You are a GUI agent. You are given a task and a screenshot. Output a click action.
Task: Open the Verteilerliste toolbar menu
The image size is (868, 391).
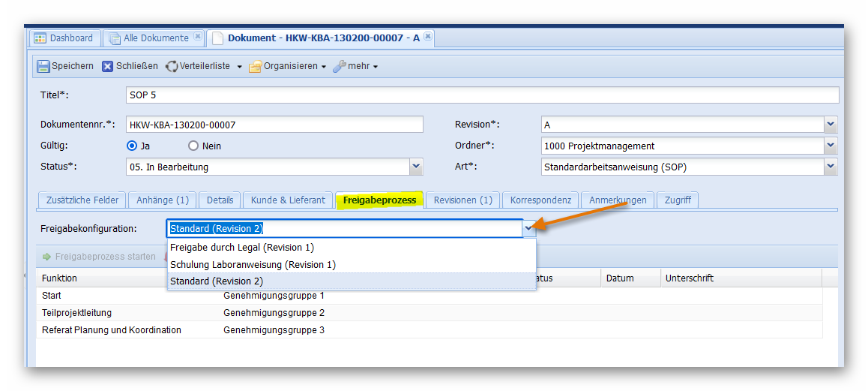204,66
